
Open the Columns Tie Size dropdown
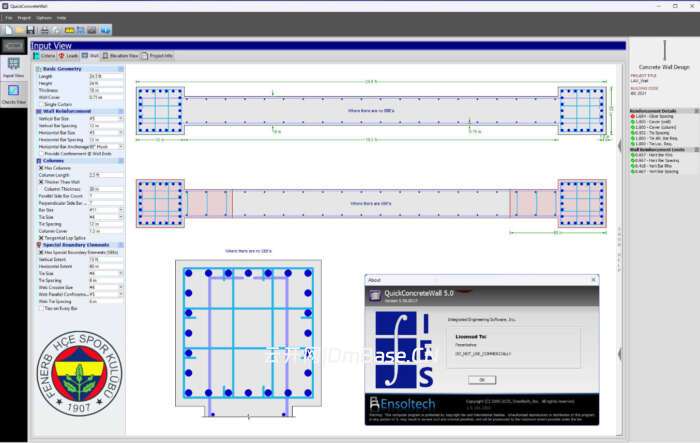121,217
